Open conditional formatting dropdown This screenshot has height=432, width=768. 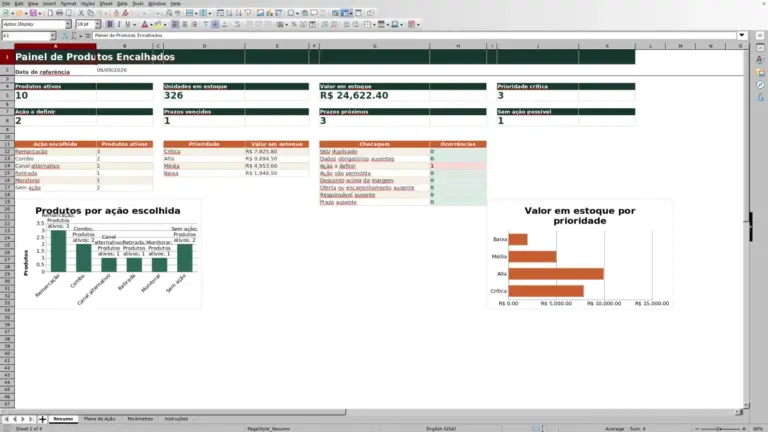click(418, 24)
